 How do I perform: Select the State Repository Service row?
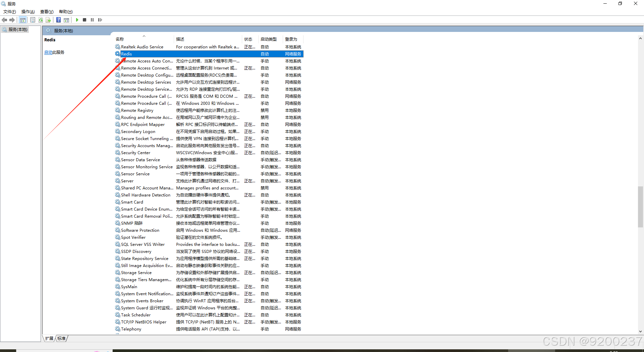coord(209,258)
